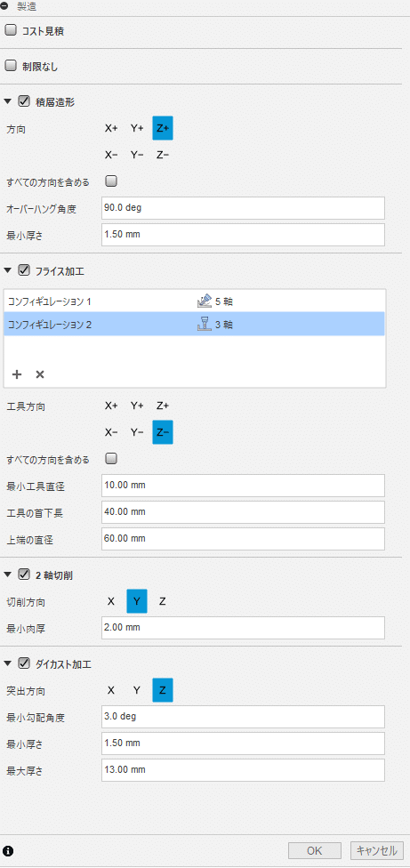Select the 3 軸 milling icon row
This screenshot has width=410, height=868.
(x=195, y=325)
